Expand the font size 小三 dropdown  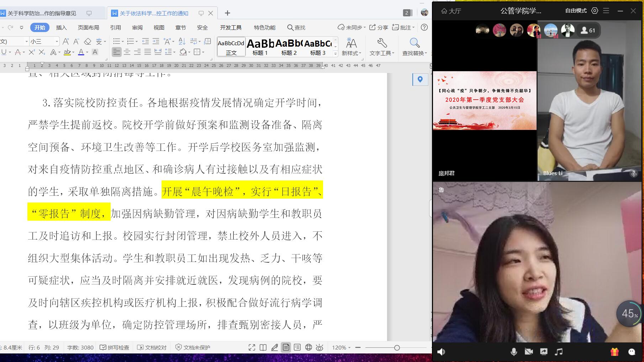pyautogui.click(x=57, y=42)
